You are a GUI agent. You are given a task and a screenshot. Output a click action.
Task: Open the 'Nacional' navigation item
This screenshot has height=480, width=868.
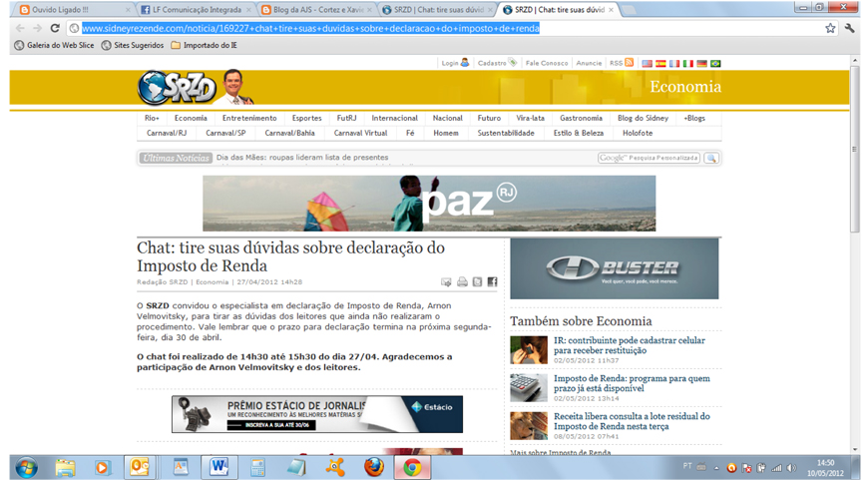pyautogui.click(x=447, y=118)
